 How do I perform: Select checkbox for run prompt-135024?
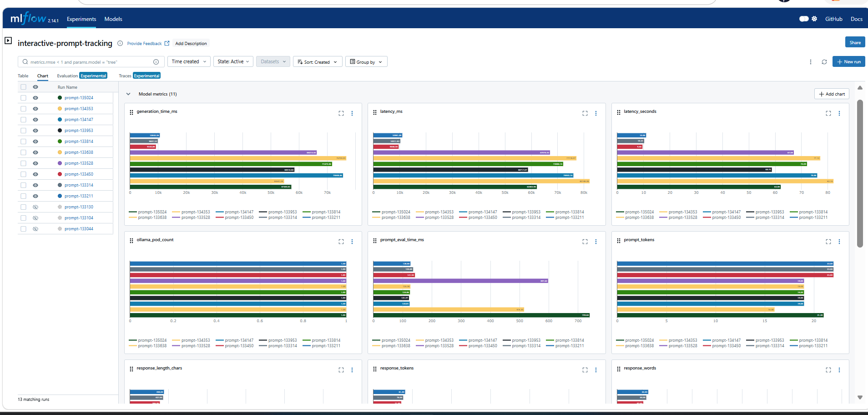(23, 98)
